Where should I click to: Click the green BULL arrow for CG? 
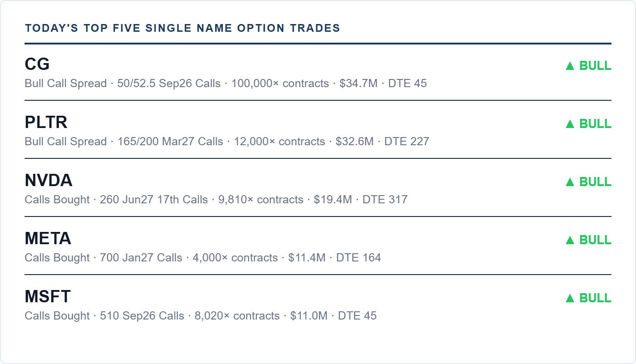(x=570, y=66)
